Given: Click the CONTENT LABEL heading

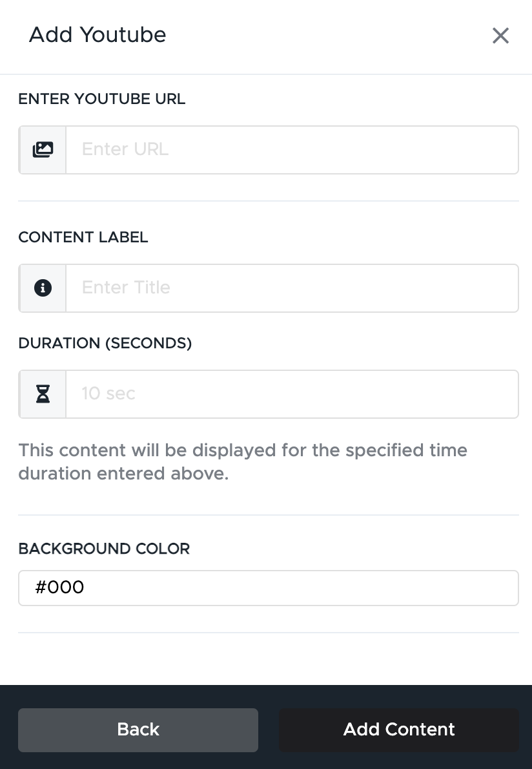Looking at the screenshot, I should coord(83,237).
